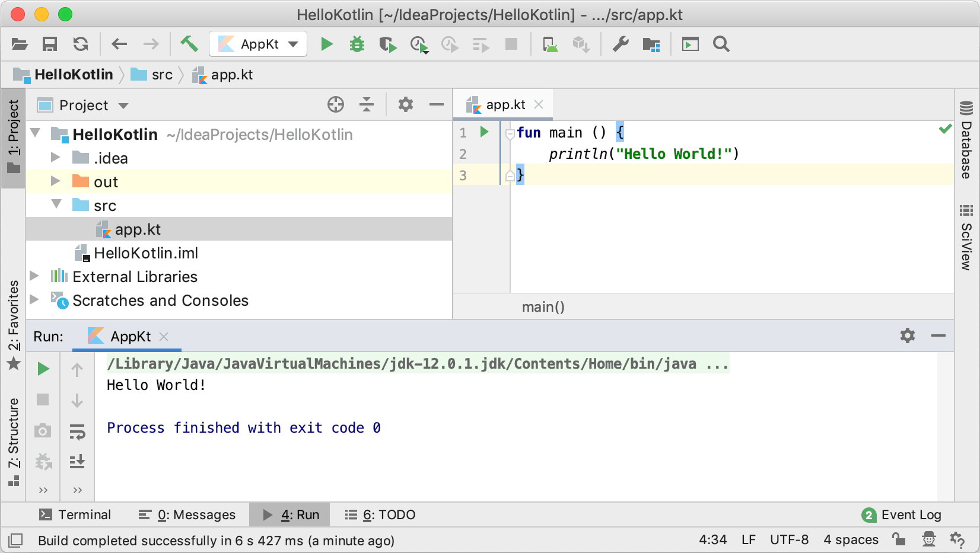Toggle the Database tool window
Screen dimensions: 980x553
coord(967,139)
